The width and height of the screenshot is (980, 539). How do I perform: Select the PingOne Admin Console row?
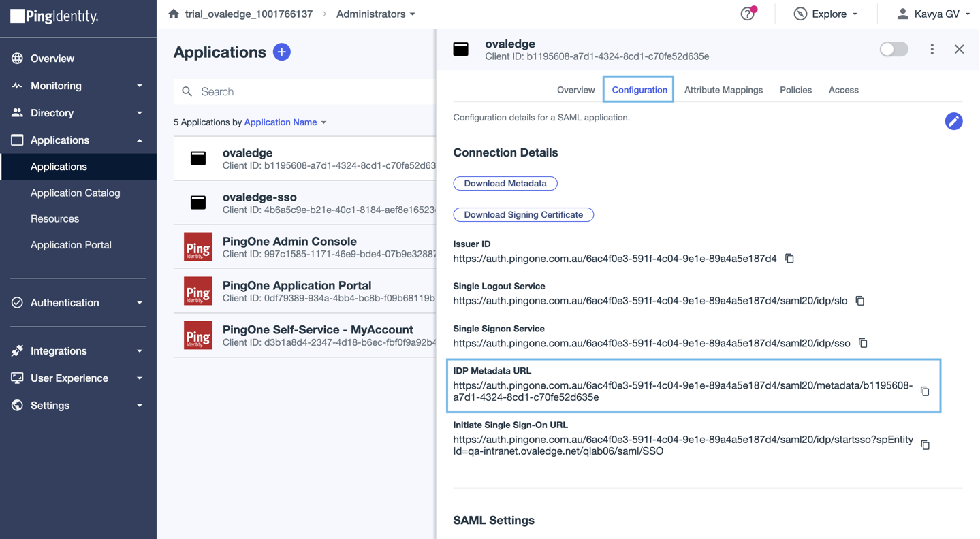pos(304,247)
